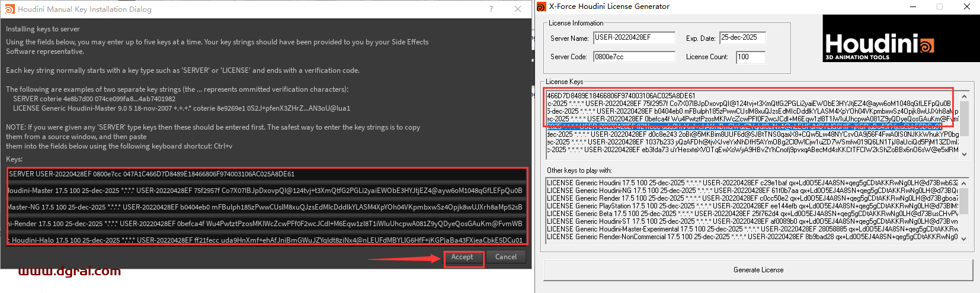Screen dimensions: 980x293
Task: Click Other keys list scroll down arrow
Action: [964, 239]
